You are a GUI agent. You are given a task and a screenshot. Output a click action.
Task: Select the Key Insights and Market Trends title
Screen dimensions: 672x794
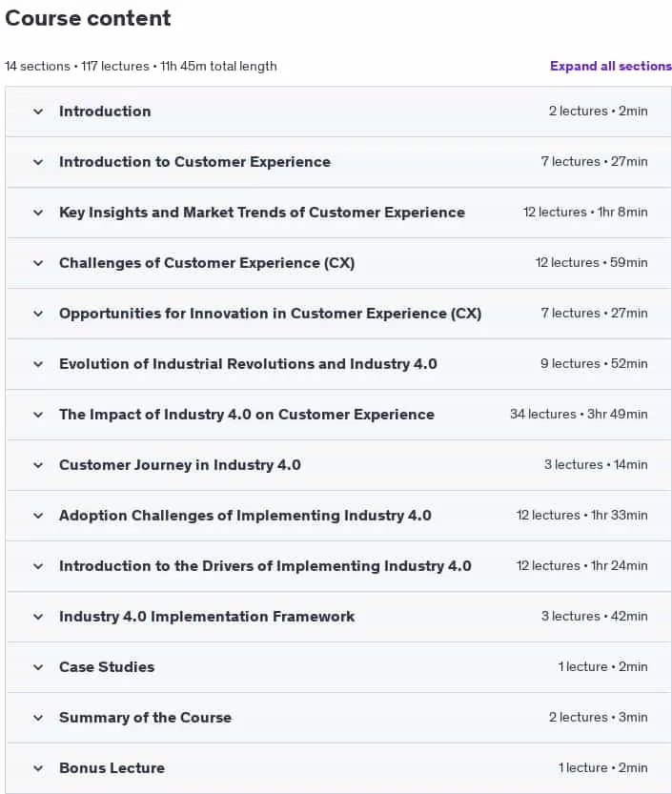(262, 213)
